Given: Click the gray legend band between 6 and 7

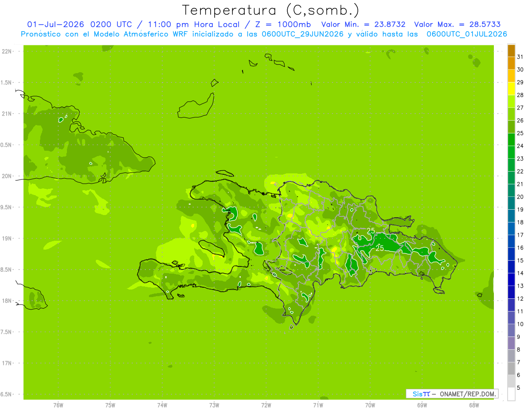Looking at the screenshot, I should 511,368.
